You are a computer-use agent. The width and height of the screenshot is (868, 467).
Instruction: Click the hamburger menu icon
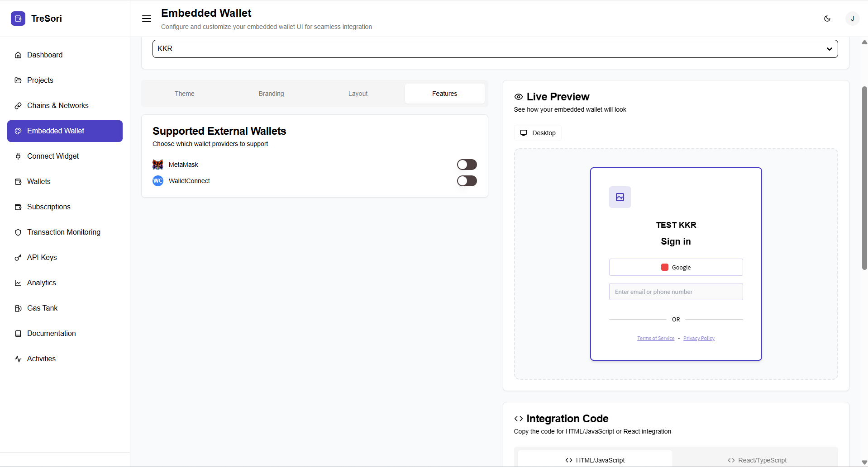point(147,19)
